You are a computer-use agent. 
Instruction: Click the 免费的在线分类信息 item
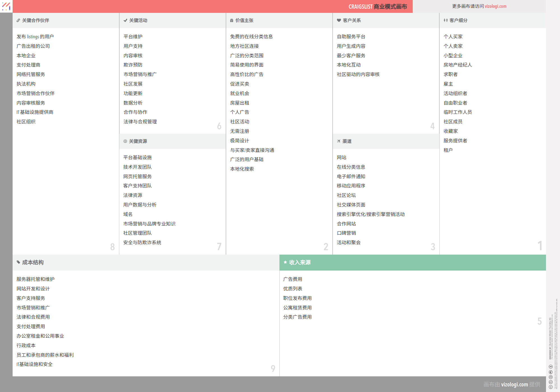pyautogui.click(x=251, y=37)
